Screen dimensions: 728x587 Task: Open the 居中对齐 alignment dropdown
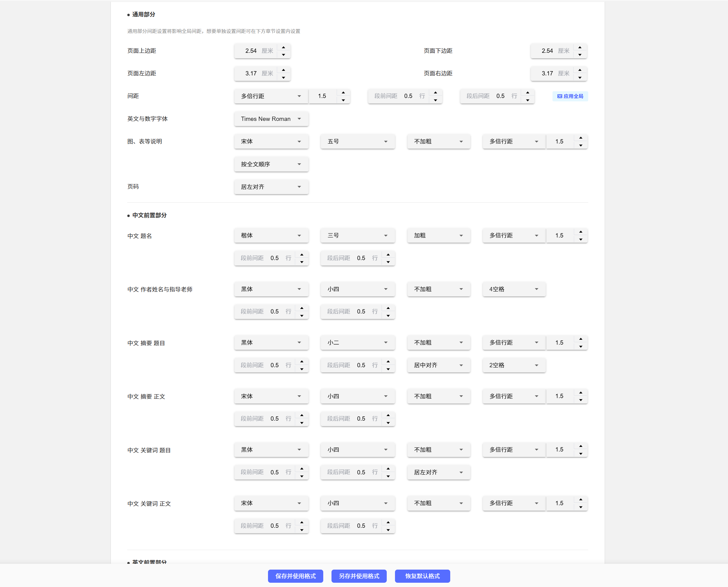(438, 365)
